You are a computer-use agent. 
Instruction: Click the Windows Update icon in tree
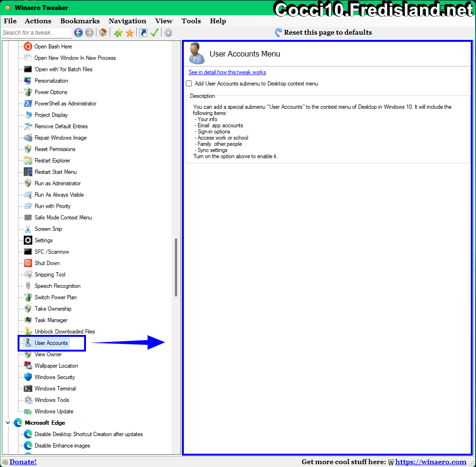click(x=28, y=411)
